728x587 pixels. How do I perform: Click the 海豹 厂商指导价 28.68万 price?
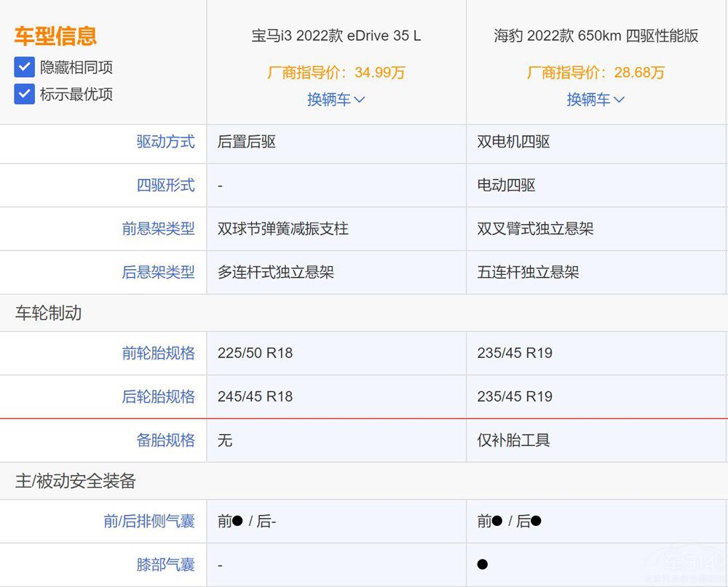[x=596, y=73]
